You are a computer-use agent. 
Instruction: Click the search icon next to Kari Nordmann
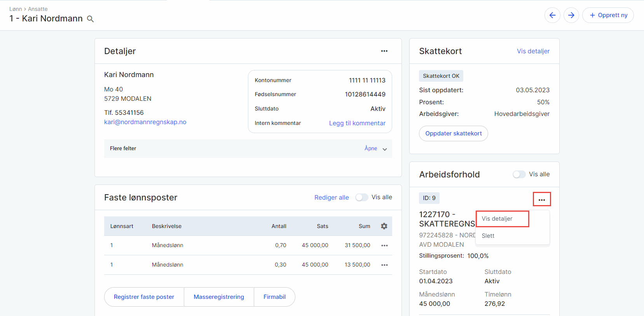90,19
